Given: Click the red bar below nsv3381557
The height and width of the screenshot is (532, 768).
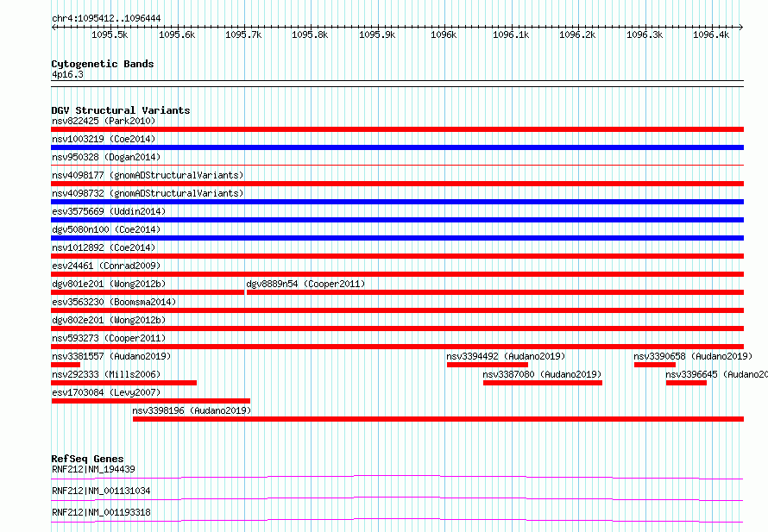Looking at the screenshot, I should click(66, 365).
